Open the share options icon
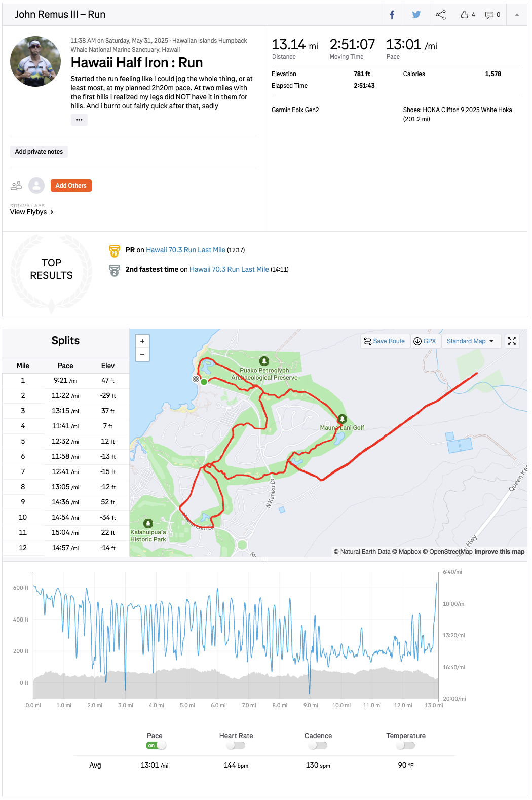This screenshot has width=532, height=800. [441, 15]
